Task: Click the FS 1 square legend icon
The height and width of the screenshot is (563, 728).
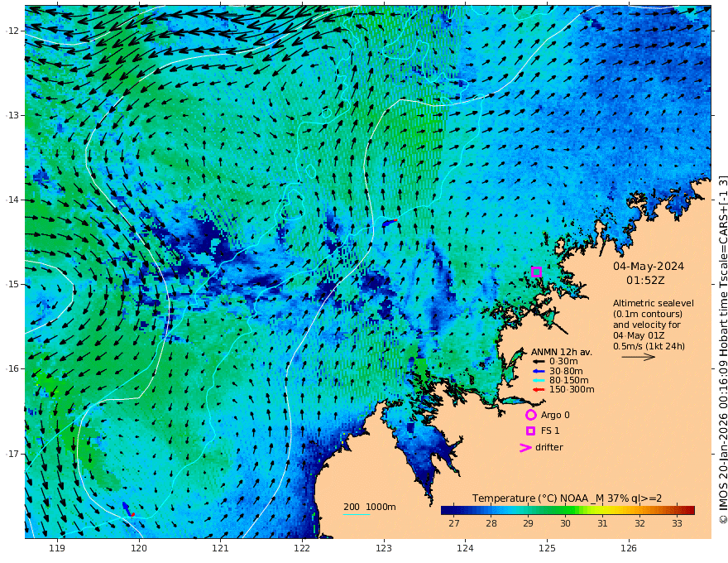Action: [530, 431]
